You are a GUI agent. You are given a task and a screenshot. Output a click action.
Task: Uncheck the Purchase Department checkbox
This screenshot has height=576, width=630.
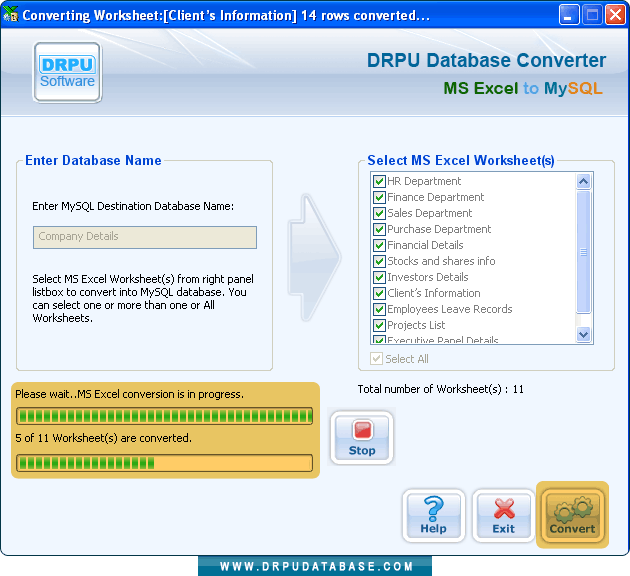[x=379, y=229]
